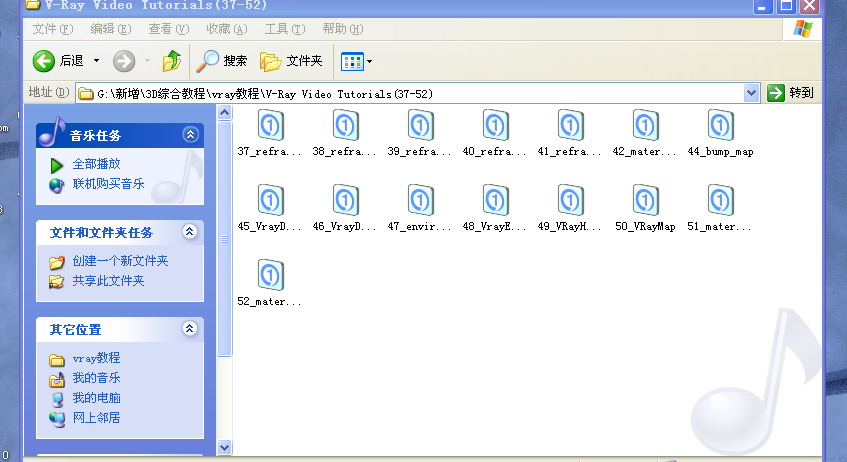
Task: Select the 49_VRayH... media file icon
Action: tap(570, 200)
